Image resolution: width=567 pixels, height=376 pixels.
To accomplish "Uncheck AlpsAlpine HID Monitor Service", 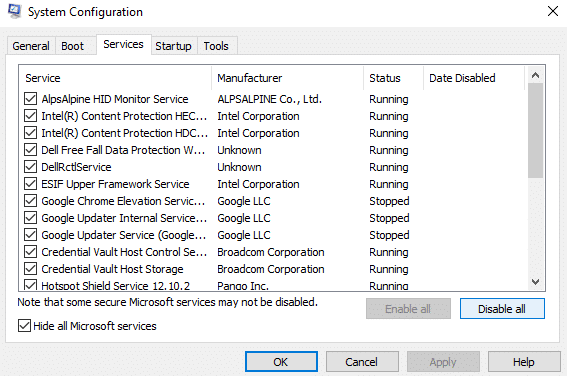I will pos(30,99).
